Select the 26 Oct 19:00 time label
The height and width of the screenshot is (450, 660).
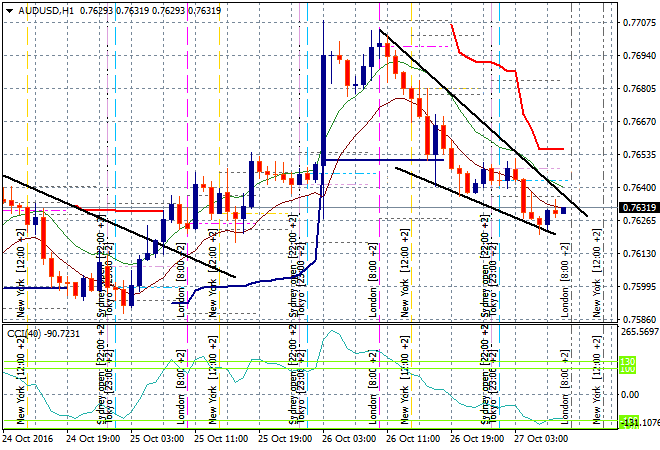pos(477,439)
